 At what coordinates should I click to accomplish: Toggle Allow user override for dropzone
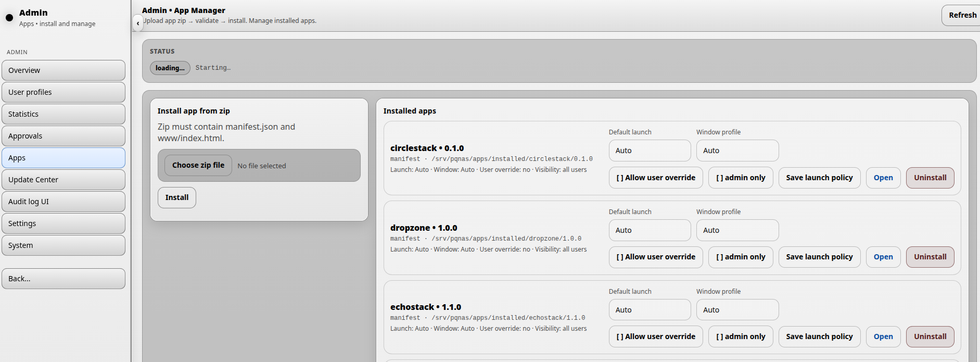[656, 257]
